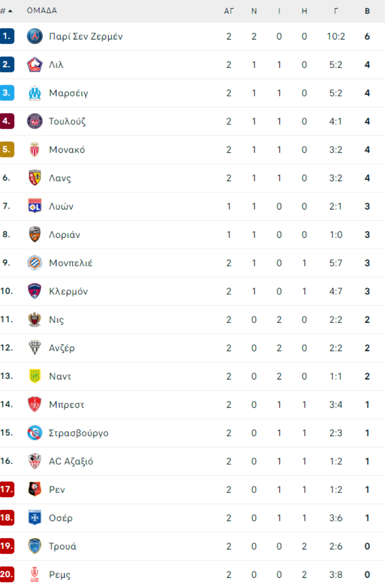
Task: Sort by the ΟΜΑΔΑ column header
Action: pos(42,11)
